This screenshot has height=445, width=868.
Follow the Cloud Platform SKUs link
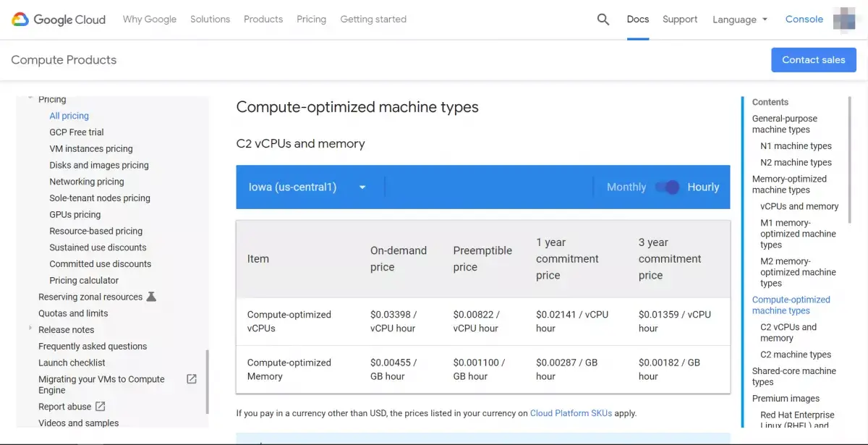coord(571,413)
